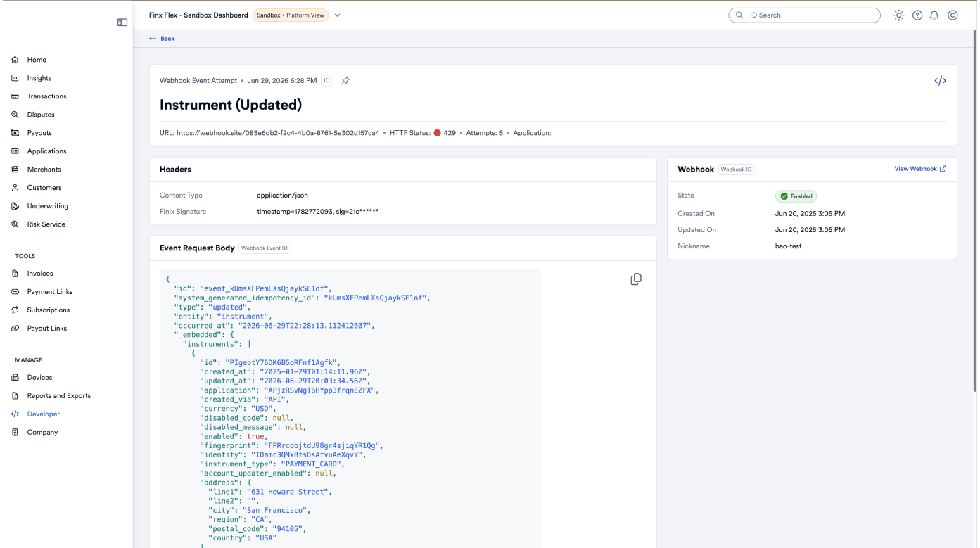Open Transactions in the sidebar
This screenshot has height=548, width=980.
[47, 96]
